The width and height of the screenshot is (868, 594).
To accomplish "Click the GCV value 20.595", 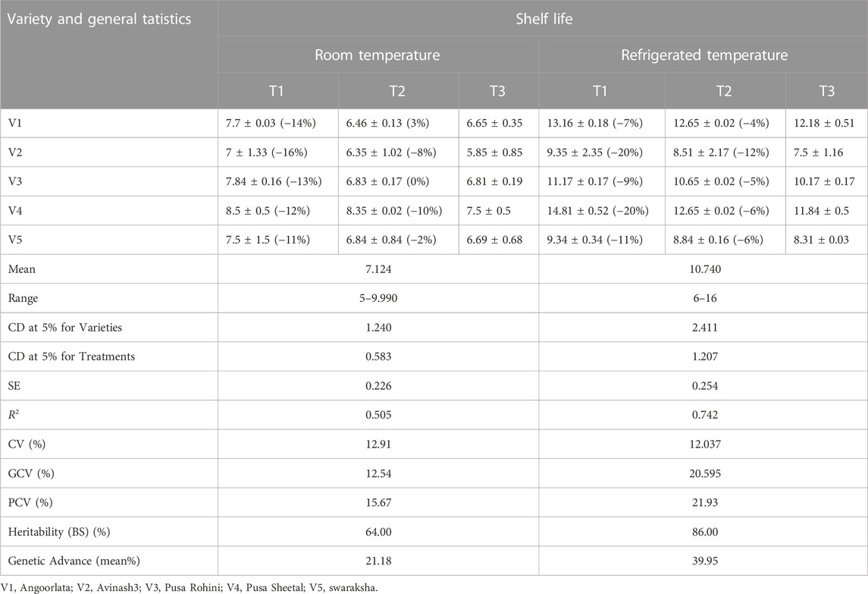I will pyautogui.click(x=702, y=473).
